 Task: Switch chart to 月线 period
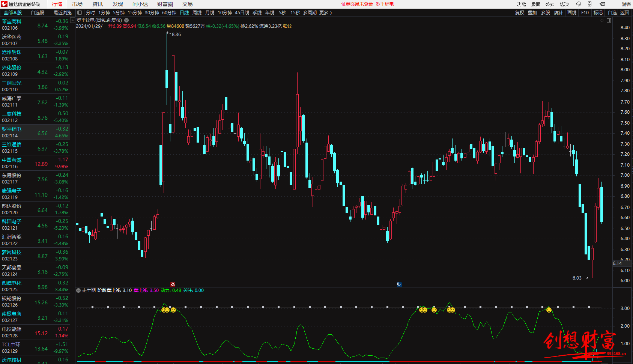click(210, 13)
